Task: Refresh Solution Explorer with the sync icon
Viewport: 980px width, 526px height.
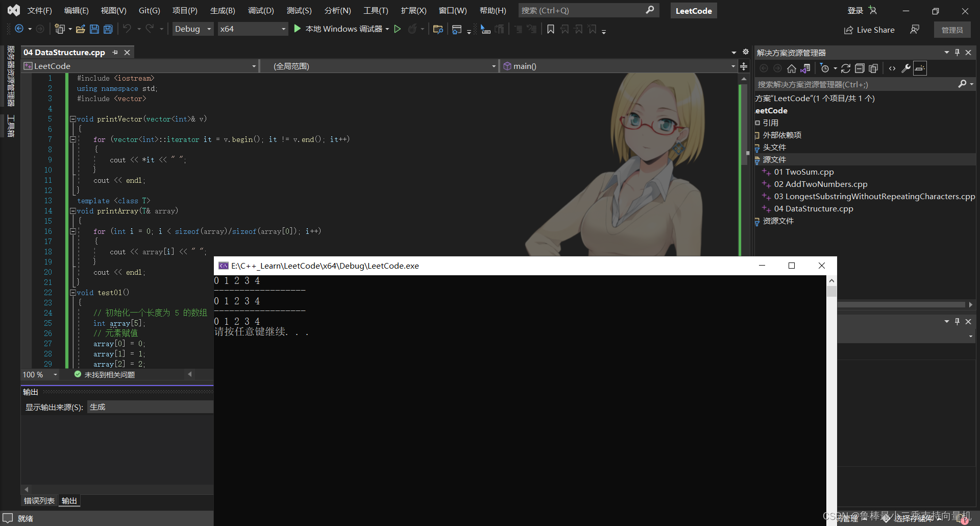Action: point(846,68)
